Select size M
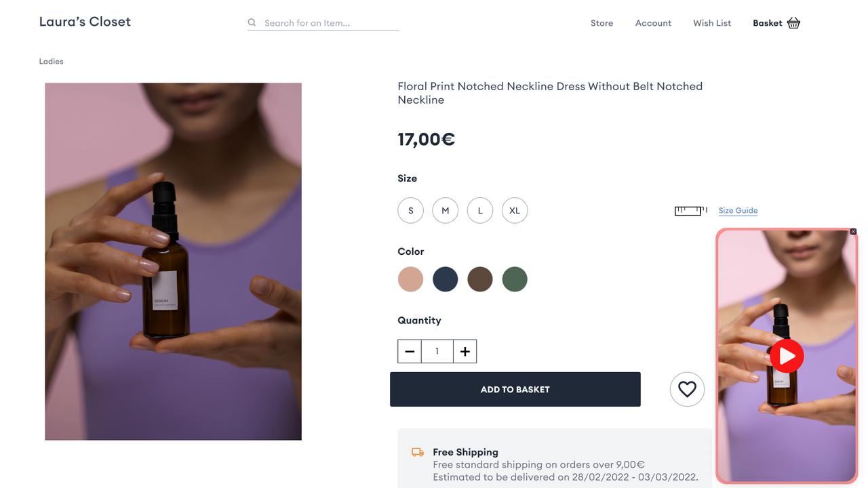Image resolution: width=868 pixels, height=488 pixels. point(445,210)
